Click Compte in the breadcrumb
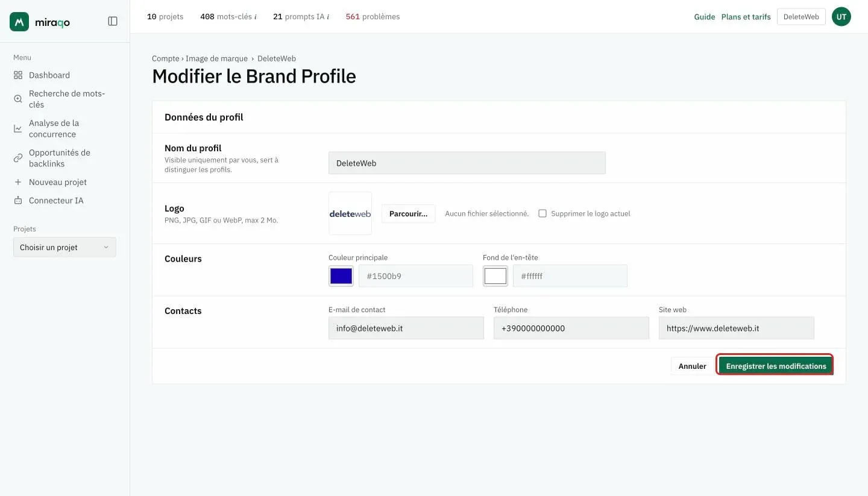Screen dimensions: 868x496 (166, 58)
